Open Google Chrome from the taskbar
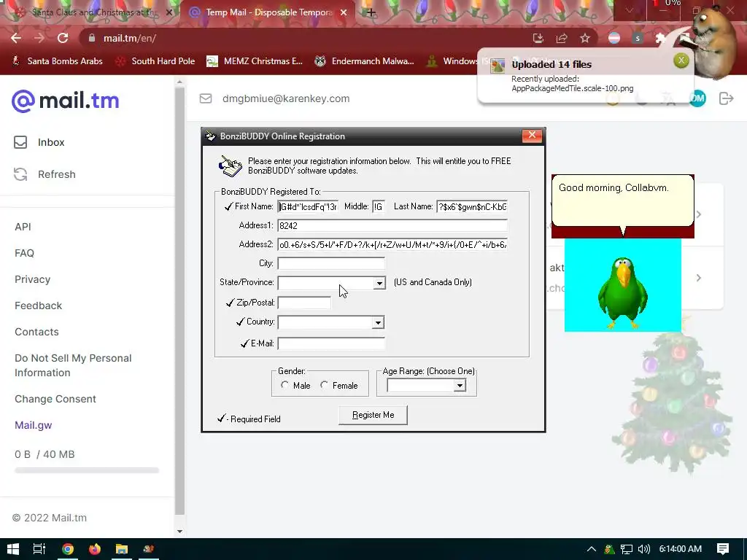 68,549
